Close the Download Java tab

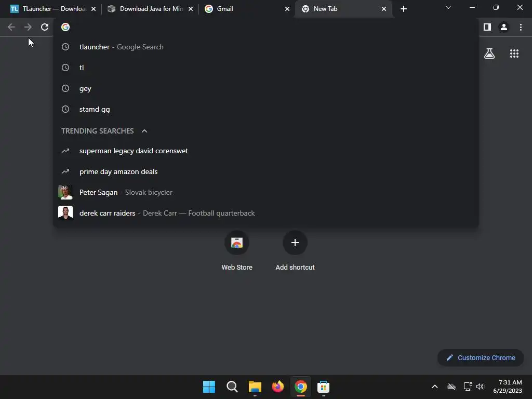click(191, 9)
